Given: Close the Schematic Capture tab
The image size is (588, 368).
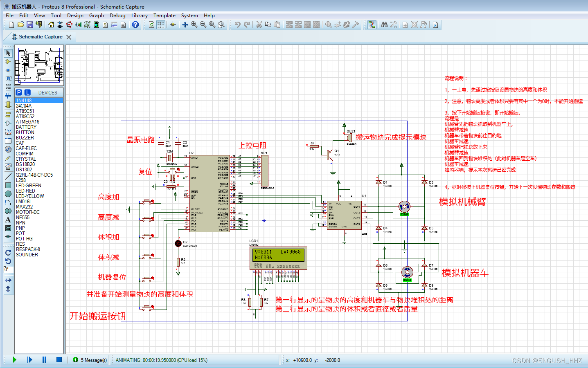Looking at the screenshot, I should click(x=69, y=37).
